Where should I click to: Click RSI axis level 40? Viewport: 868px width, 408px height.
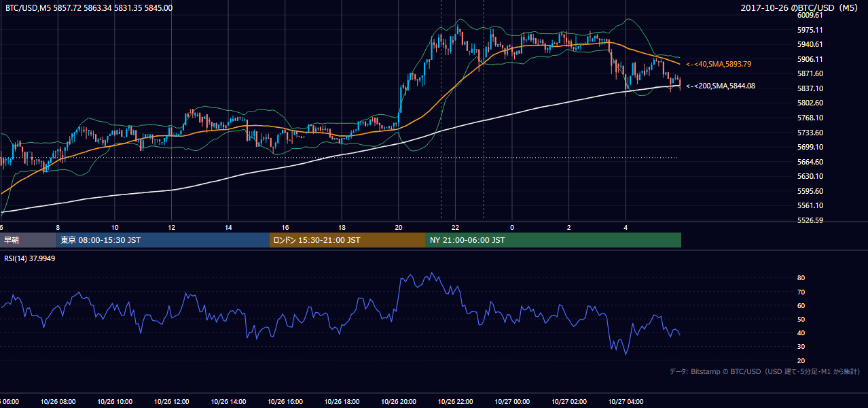801,333
